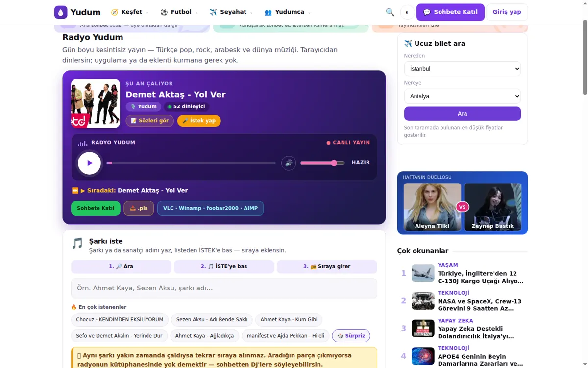Pick the Sefo ve Demet Akalın - Yerinde Dur chip

click(119, 336)
